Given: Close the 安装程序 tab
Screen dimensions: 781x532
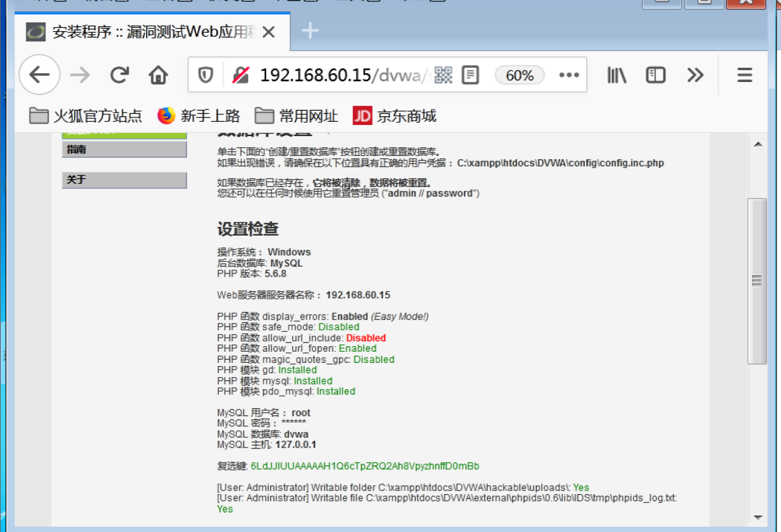Looking at the screenshot, I should point(269,32).
